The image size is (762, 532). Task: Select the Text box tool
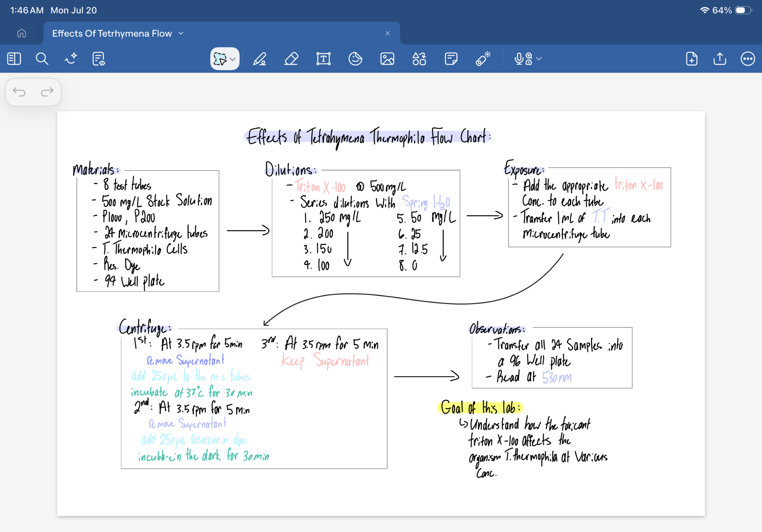click(323, 59)
